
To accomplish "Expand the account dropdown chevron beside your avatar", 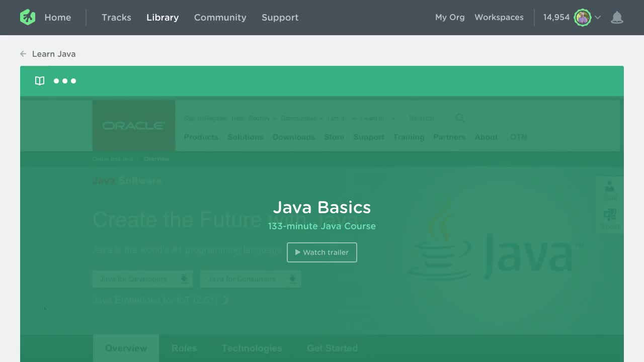I will (x=598, y=18).
